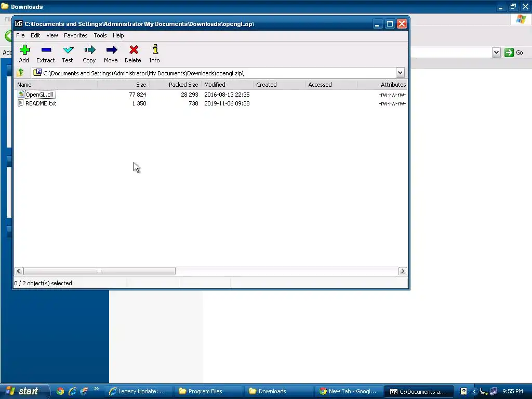Click the 77 824 size value

[x=137, y=95]
